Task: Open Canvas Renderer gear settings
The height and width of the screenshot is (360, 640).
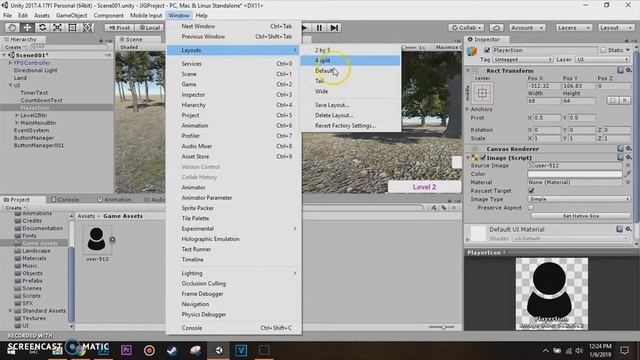Action: [629, 149]
